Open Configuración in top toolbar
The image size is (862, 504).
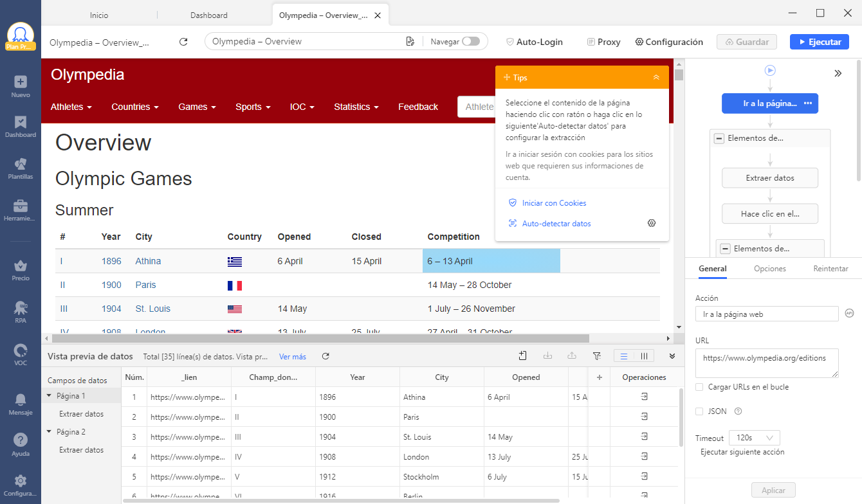669,42
